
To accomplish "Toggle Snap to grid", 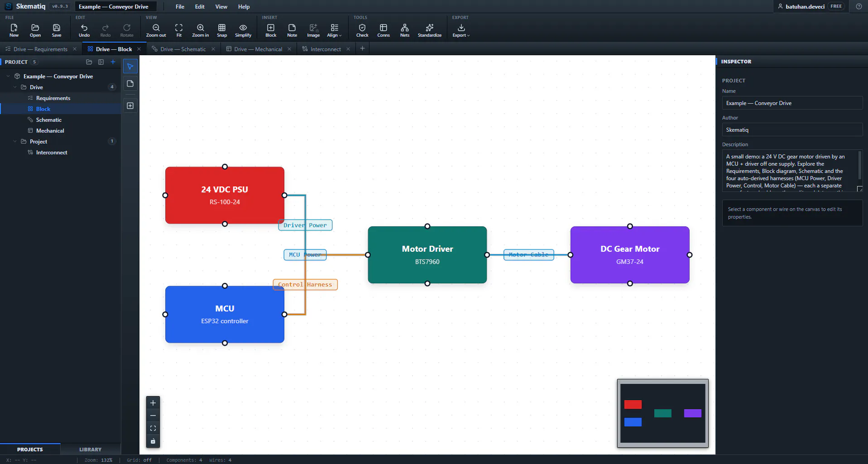I will click(x=222, y=30).
